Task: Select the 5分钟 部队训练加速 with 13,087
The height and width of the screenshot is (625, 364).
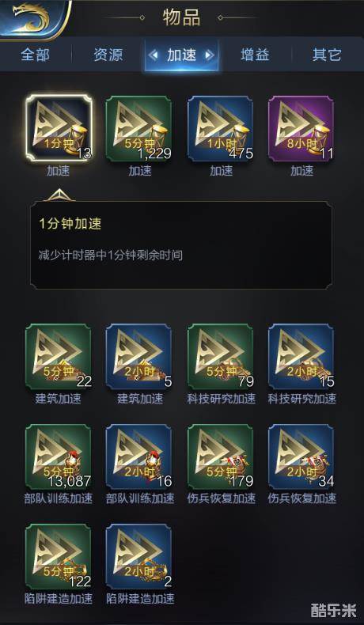Action: (59, 456)
